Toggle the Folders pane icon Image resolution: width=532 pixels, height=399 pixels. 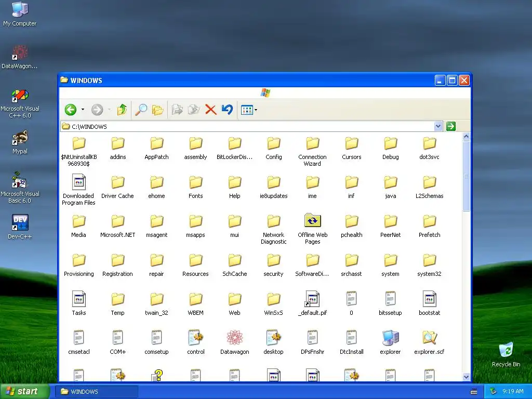pos(157,110)
